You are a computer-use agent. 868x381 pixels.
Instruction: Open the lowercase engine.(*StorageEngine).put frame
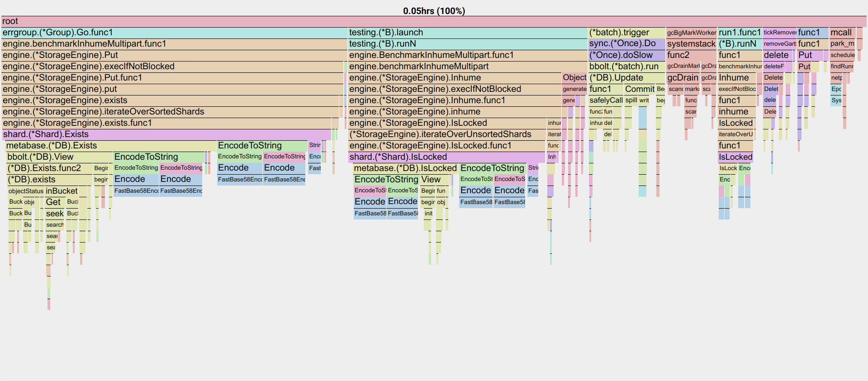[x=172, y=89]
